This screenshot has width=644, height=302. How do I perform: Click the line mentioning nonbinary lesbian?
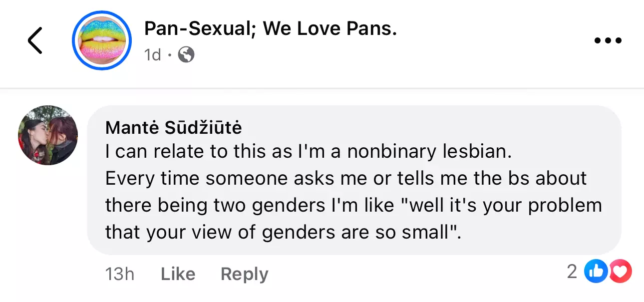coord(309,152)
